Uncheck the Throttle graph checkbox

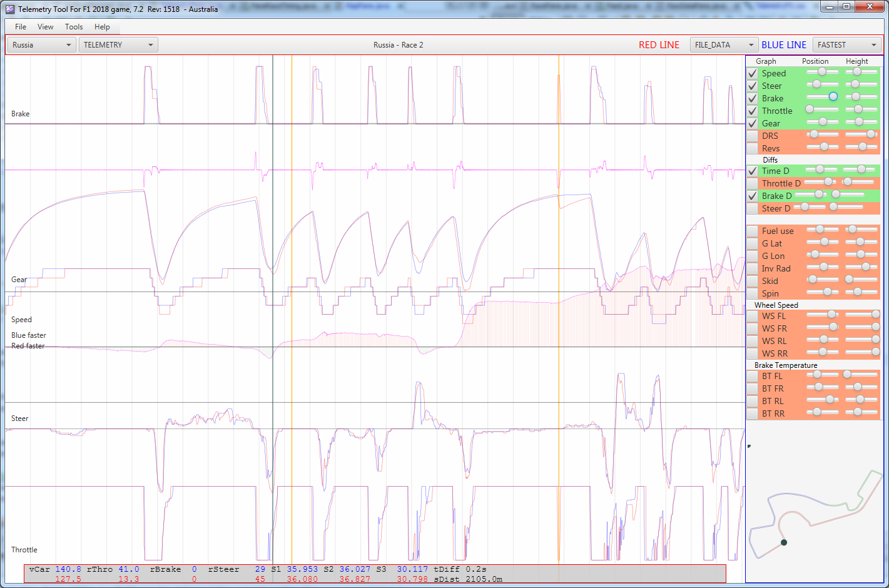(753, 111)
